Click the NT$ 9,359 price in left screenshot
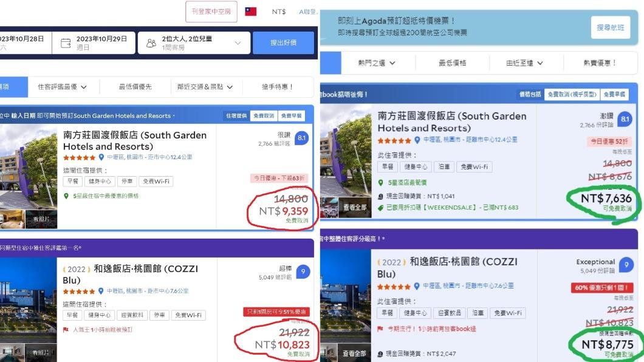Viewport: 644px width, 362px height. [283, 211]
